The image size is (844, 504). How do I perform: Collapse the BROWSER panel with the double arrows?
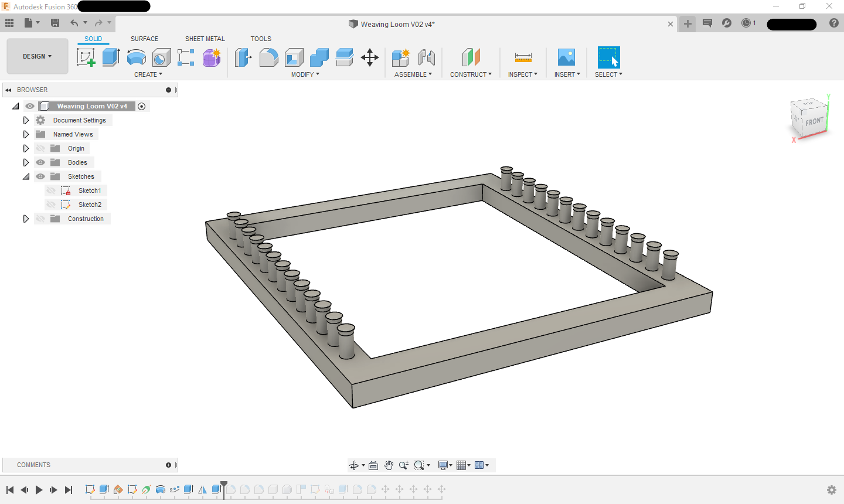pyautogui.click(x=8, y=90)
